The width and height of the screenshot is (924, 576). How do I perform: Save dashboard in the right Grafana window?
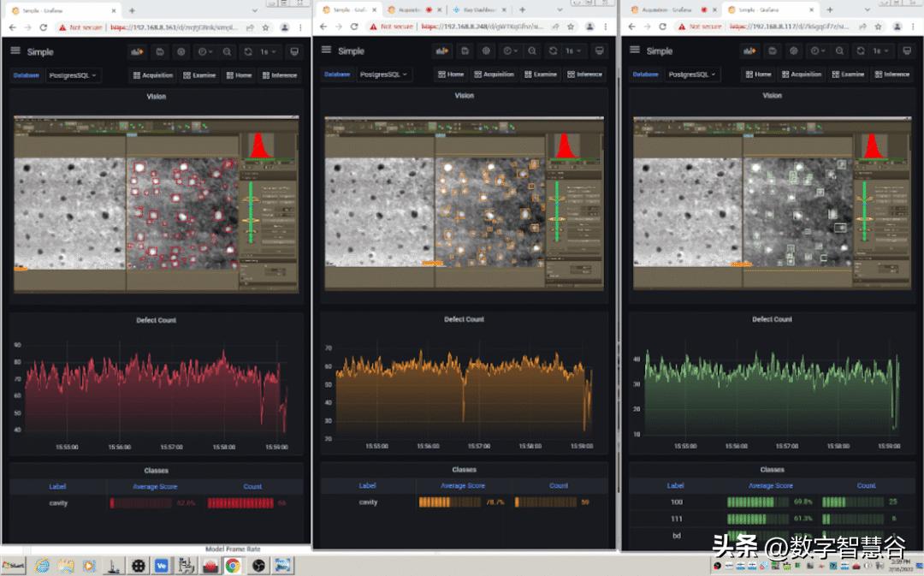773,50
